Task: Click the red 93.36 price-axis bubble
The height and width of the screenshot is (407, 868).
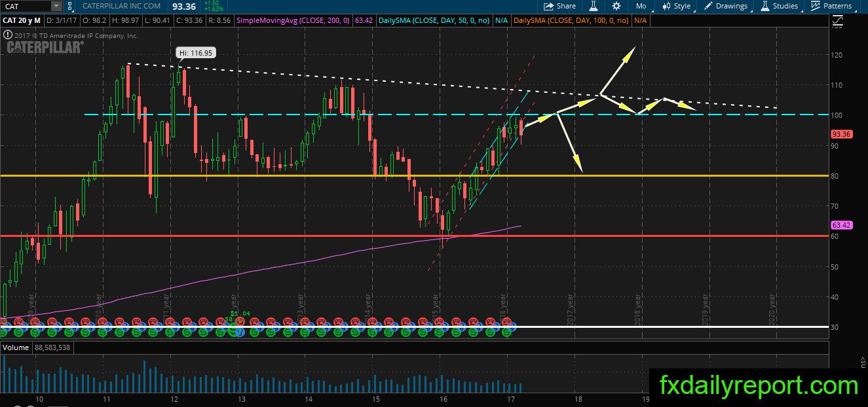Action: pyautogui.click(x=840, y=133)
